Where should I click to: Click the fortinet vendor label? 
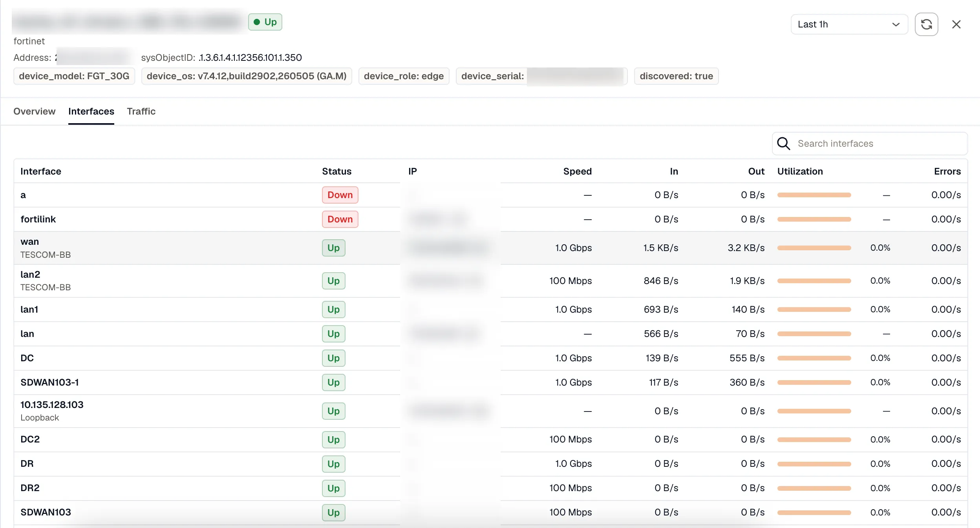29,41
